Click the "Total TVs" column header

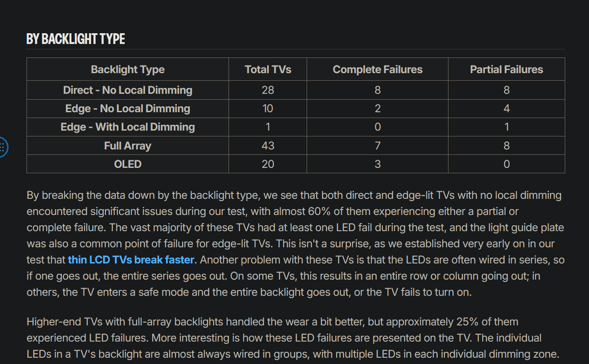click(268, 70)
